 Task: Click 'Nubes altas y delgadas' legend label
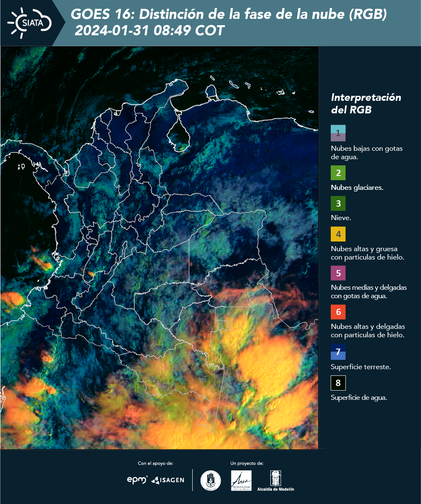click(x=368, y=331)
